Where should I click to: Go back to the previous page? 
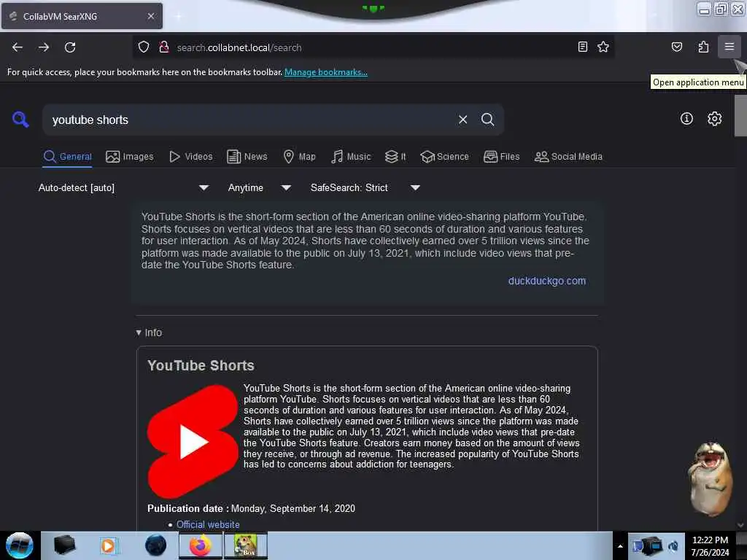(18, 47)
